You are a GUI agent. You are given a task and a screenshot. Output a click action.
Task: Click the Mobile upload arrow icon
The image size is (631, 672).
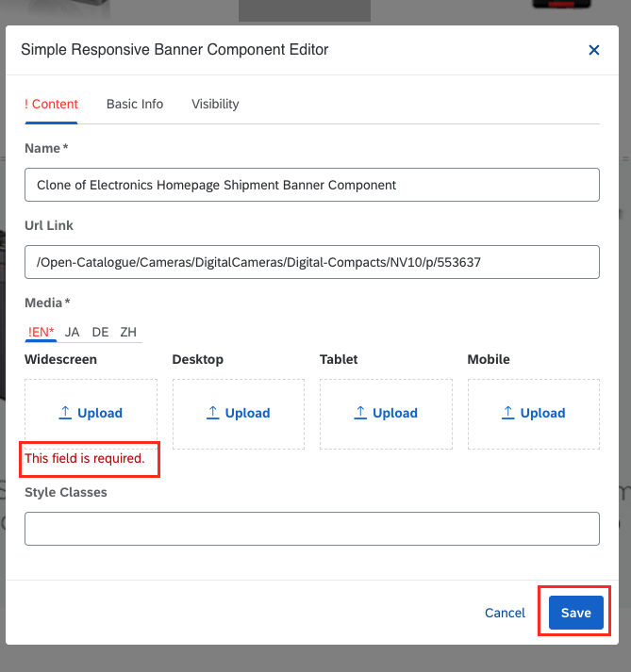[507, 413]
